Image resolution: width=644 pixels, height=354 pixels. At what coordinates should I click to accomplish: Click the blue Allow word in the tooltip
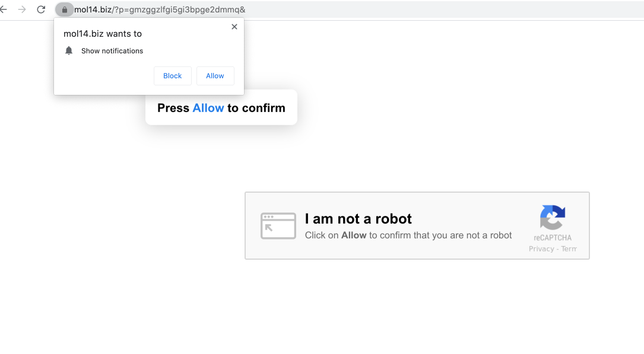coord(208,108)
